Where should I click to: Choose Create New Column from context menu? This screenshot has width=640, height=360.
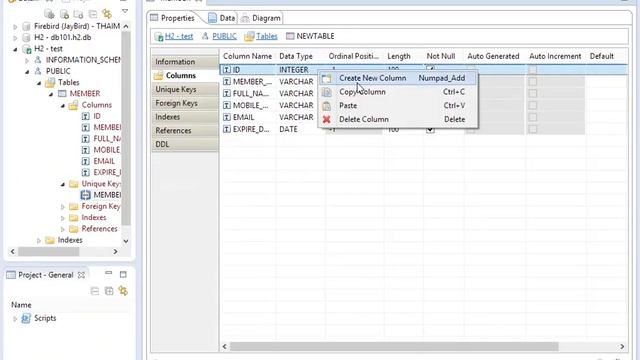click(398, 78)
